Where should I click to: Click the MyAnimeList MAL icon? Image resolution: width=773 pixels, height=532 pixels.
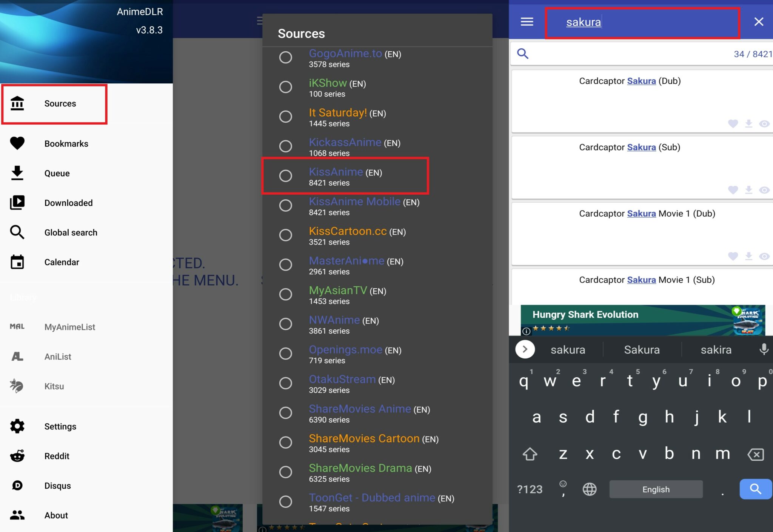tap(17, 327)
